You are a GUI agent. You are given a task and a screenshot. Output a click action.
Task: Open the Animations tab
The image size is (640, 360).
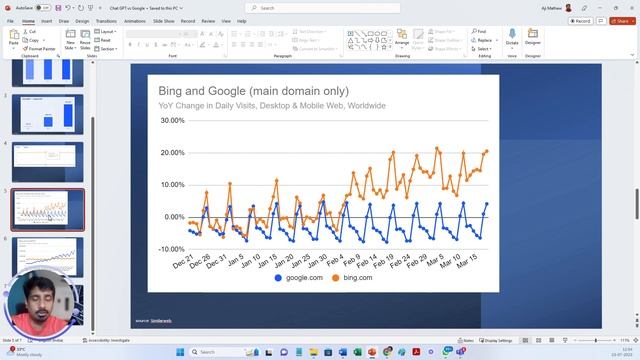tap(135, 21)
